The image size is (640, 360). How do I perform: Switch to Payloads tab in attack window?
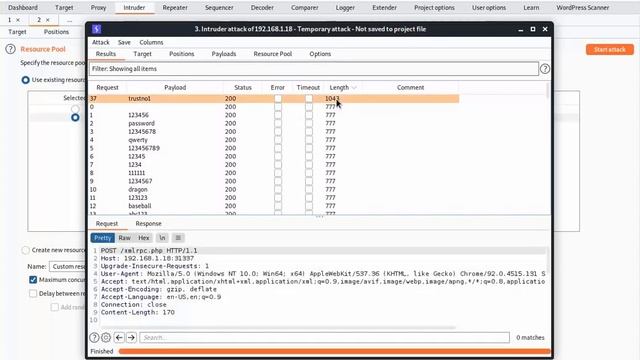pyautogui.click(x=224, y=54)
